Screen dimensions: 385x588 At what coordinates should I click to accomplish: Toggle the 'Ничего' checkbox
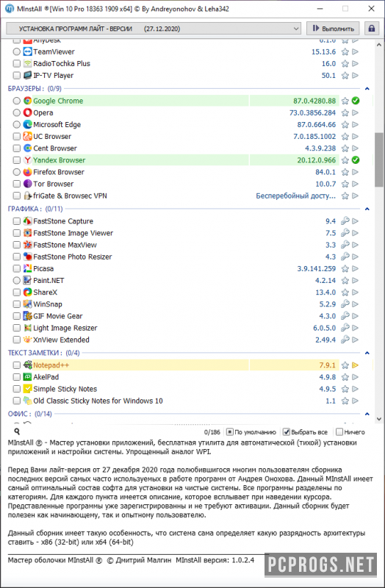coord(339,432)
